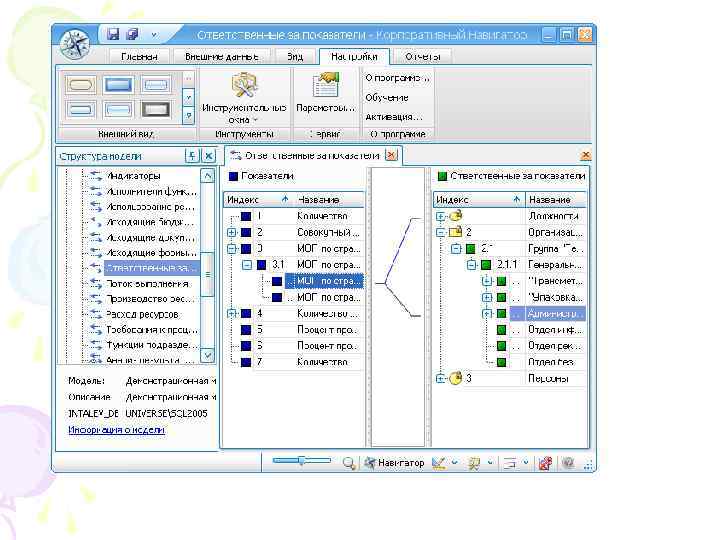Click Индекс header in Ответственные table
This screenshot has height=540, width=720.
click(x=479, y=200)
